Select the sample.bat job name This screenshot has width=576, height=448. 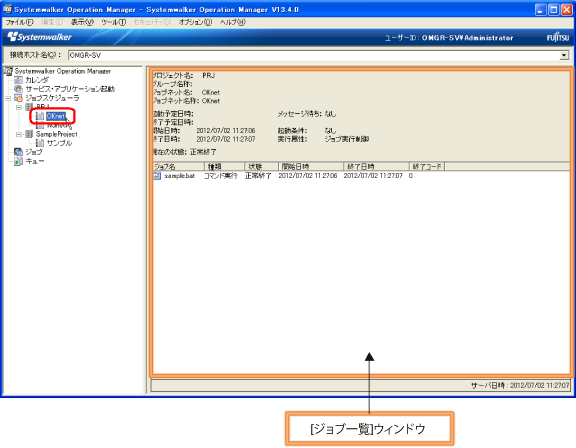click(179, 176)
